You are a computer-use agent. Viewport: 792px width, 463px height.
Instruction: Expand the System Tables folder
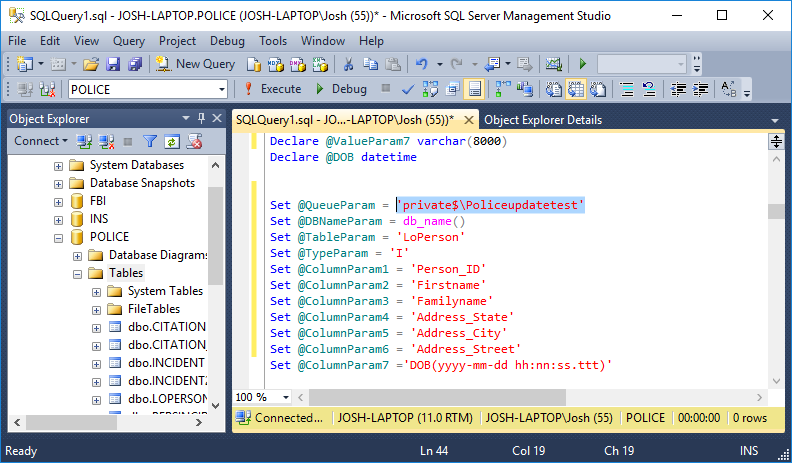point(97,291)
